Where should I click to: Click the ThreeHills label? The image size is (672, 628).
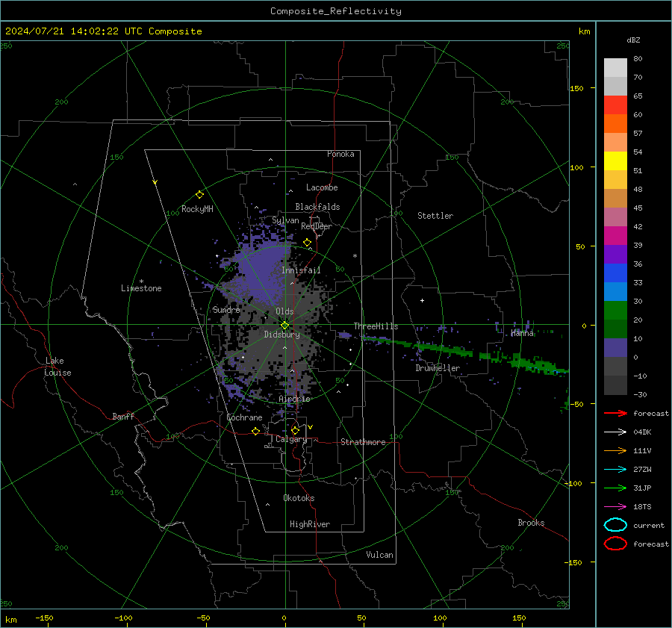pyautogui.click(x=376, y=326)
